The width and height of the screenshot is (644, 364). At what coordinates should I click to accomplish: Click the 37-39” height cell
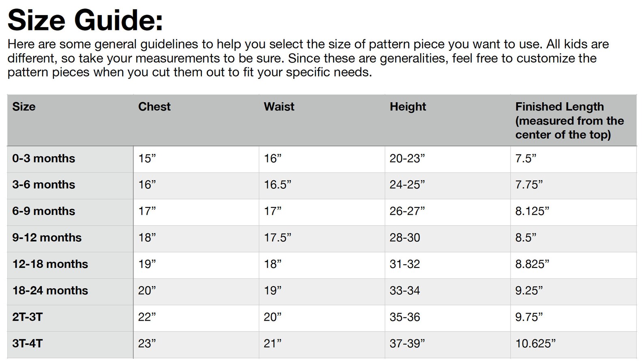[407, 344]
